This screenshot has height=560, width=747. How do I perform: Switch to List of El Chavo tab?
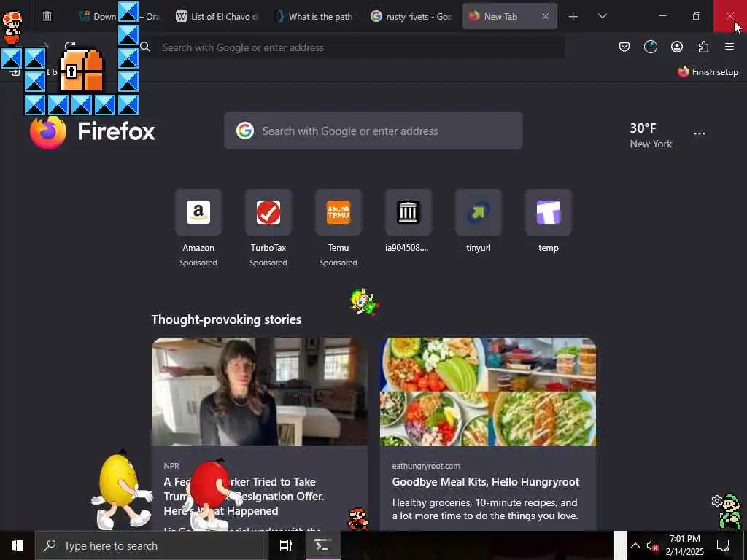click(x=217, y=16)
